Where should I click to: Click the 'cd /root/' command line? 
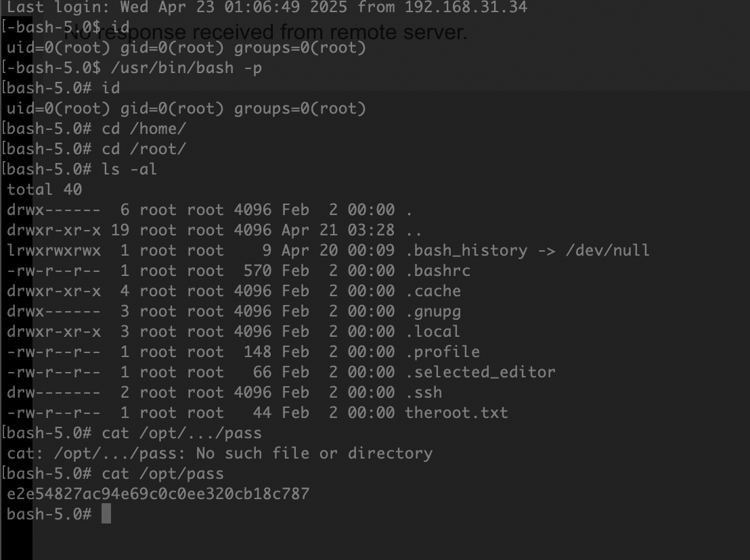[144, 149]
